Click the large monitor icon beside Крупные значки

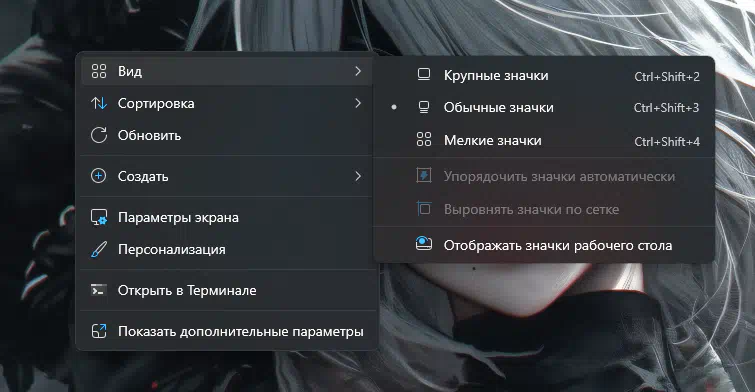coord(424,75)
